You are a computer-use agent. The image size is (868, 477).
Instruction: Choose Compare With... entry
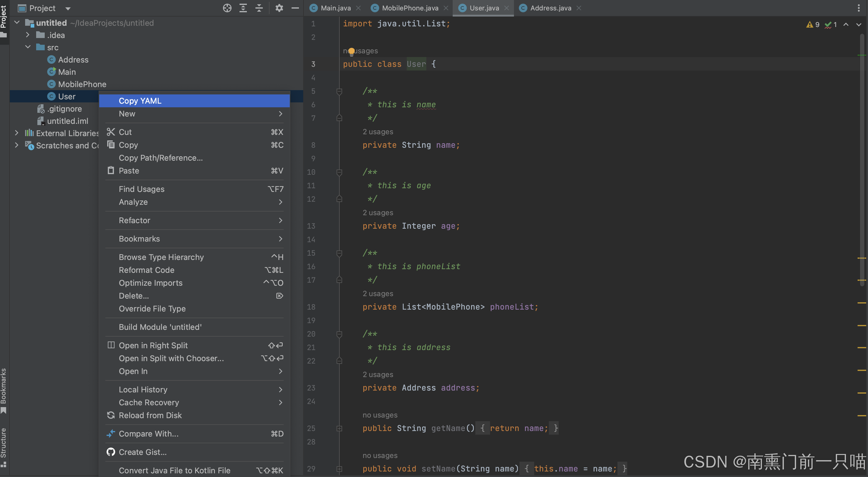[194, 433]
